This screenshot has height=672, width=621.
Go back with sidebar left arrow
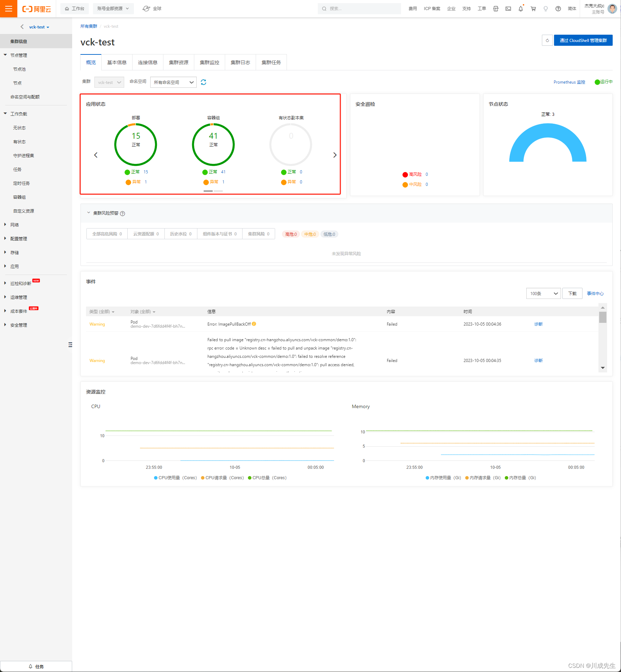(x=22, y=27)
